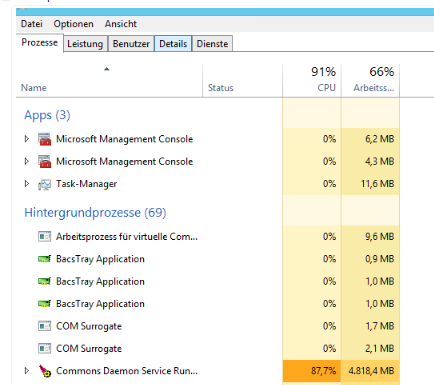Expand second Microsoft Management Console (4,3 MB)
The height and width of the screenshot is (385, 434).
point(27,161)
